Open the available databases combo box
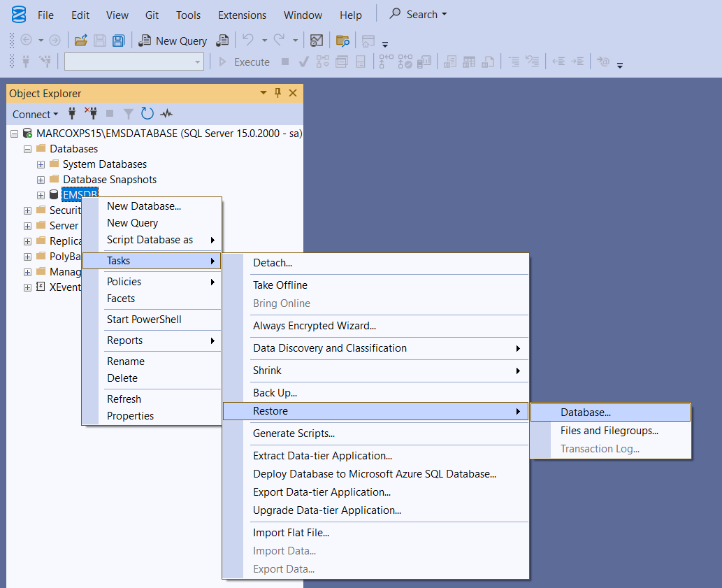The image size is (722, 588). [197, 62]
